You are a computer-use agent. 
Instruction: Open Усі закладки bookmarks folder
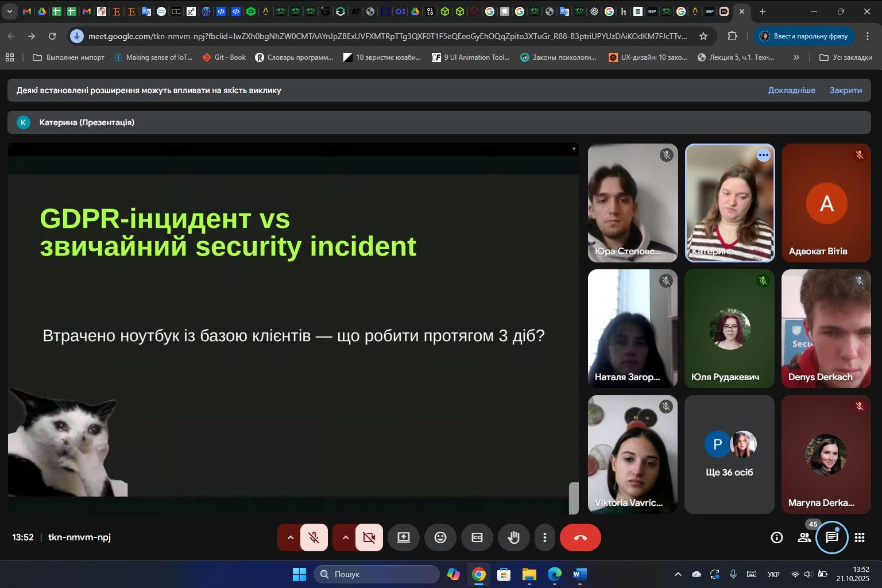coord(845,57)
